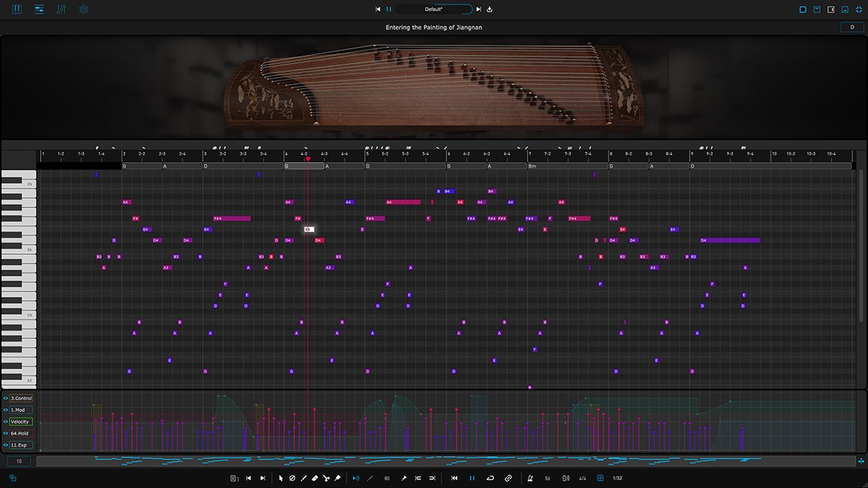Go to previous preset arrow
The width and height of the screenshot is (868, 488).
pyautogui.click(x=378, y=9)
